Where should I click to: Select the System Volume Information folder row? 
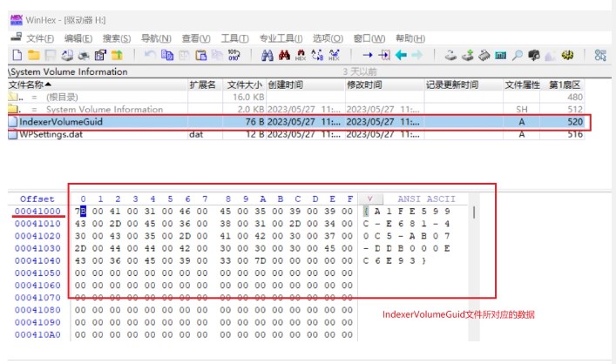click(x=296, y=109)
